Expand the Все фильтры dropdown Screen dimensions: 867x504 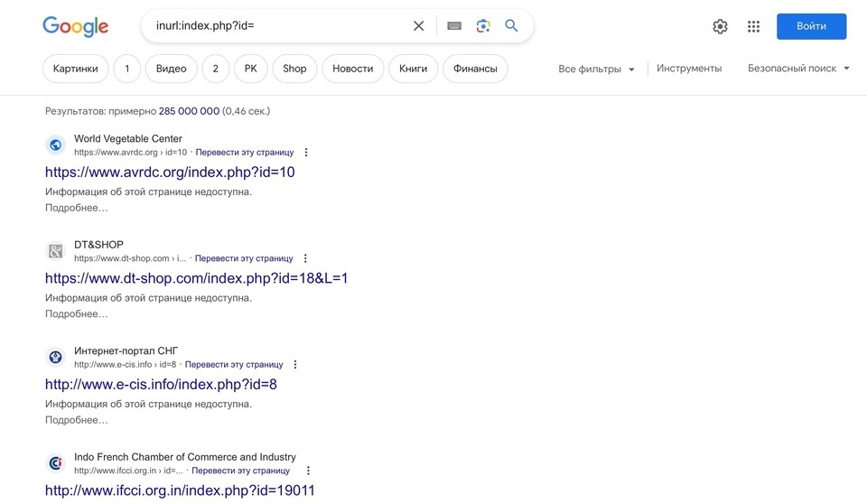click(x=596, y=70)
